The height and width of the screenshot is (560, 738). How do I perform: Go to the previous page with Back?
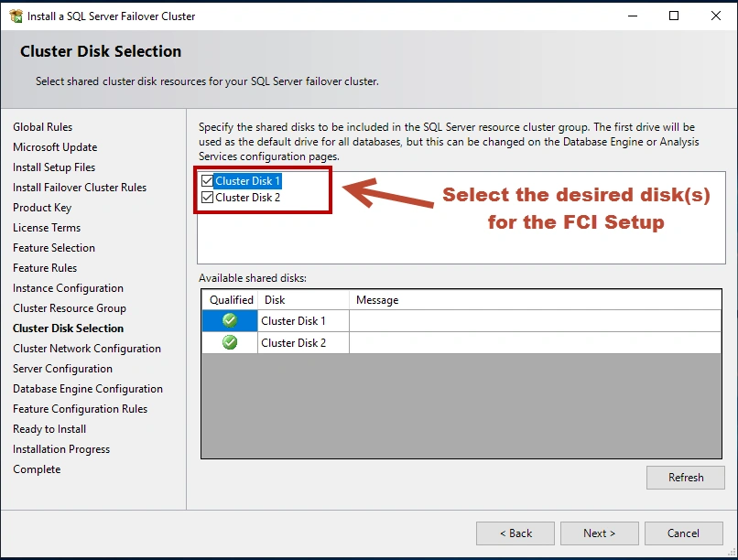[x=516, y=533]
